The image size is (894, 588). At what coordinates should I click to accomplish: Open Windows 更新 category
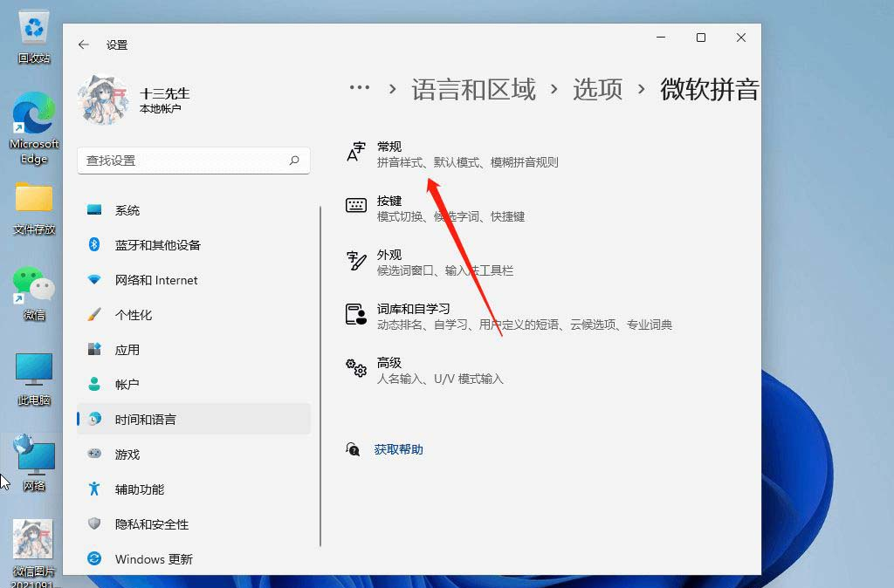pyautogui.click(x=194, y=558)
